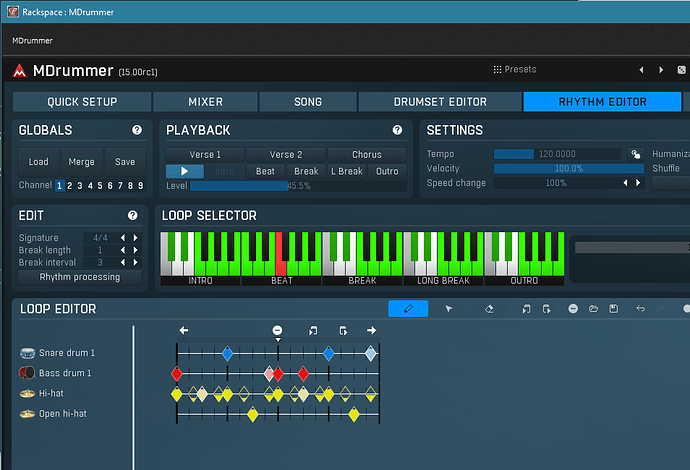Click the Merge button in Globals
Image resolution: width=690 pixels, height=470 pixels.
[81, 162]
